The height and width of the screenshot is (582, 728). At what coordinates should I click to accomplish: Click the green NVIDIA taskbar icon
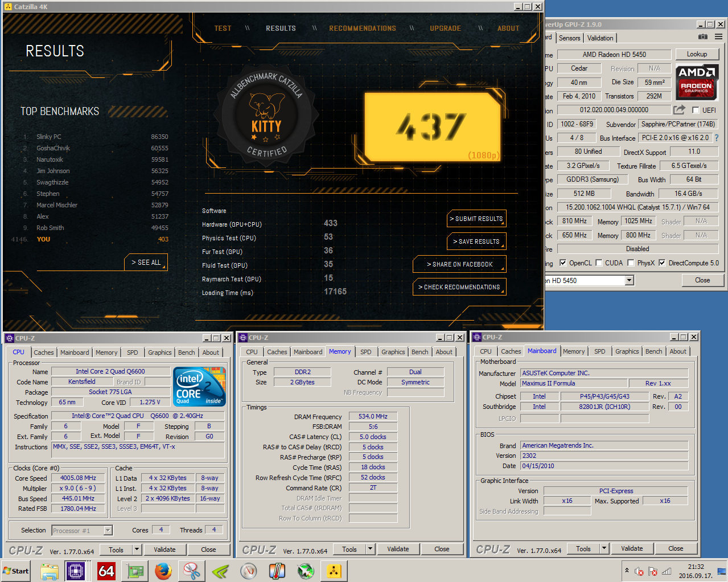(x=220, y=571)
